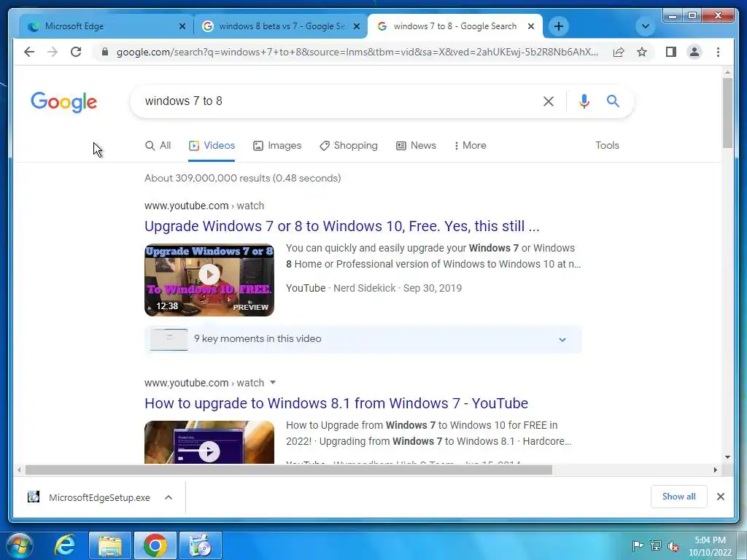This screenshot has width=747, height=560.
Task: Click horizontal scrollbar right arrow
Action: [x=715, y=470]
